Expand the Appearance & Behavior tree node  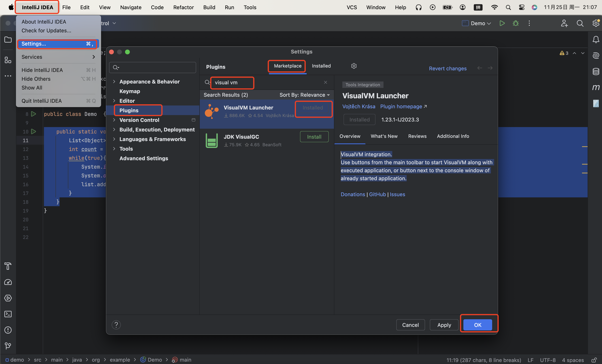(x=114, y=82)
